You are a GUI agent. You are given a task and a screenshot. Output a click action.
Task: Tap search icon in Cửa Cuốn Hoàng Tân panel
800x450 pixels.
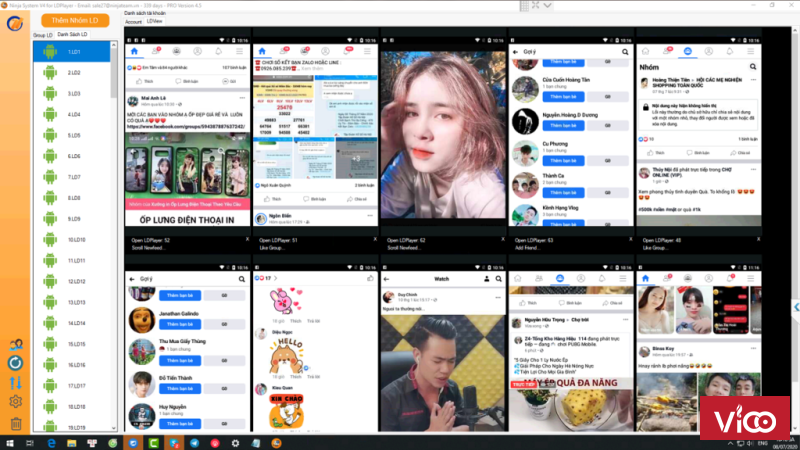click(625, 52)
